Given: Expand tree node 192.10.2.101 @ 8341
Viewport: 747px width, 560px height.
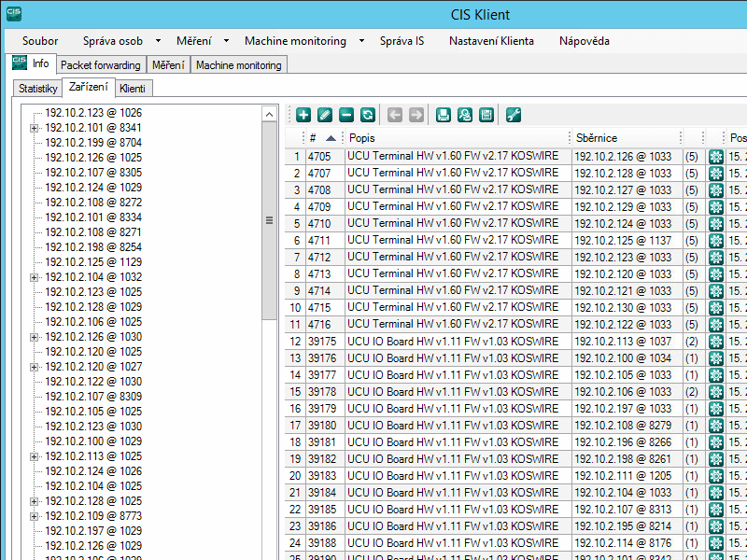Looking at the screenshot, I should [34, 128].
